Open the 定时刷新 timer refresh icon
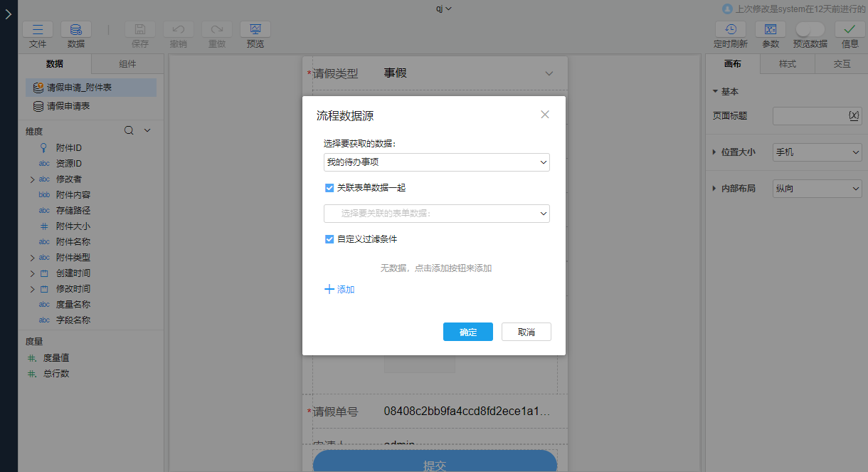 [730, 30]
